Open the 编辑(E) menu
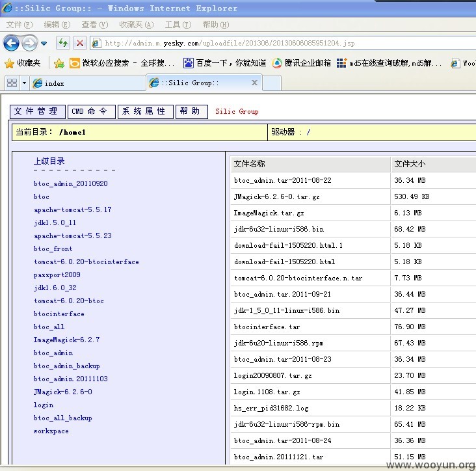Viewport: 476px width, 471px height. tap(57, 25)
